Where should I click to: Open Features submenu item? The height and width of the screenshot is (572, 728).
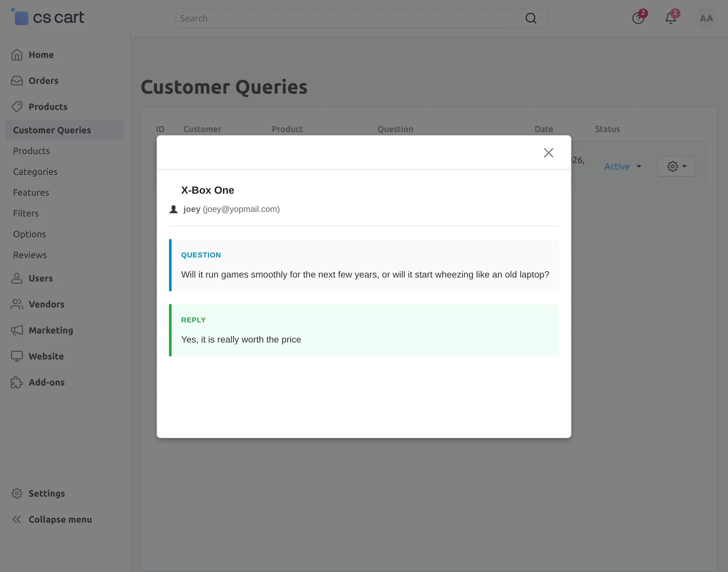(31, 193)
